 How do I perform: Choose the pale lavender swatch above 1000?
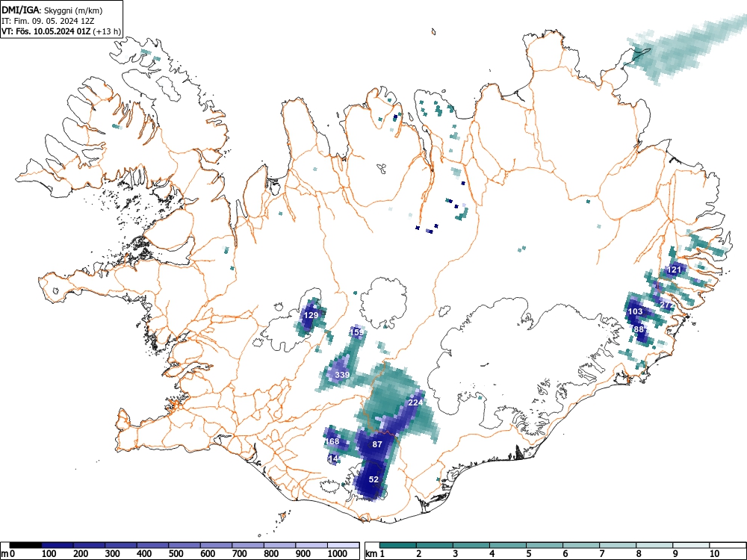coord(344,545)
